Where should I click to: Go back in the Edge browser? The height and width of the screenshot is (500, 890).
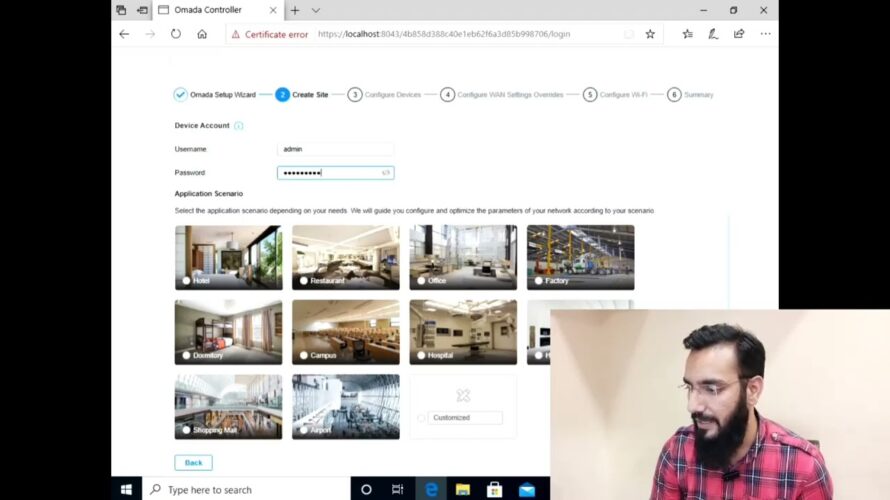(x=124, y=34)
